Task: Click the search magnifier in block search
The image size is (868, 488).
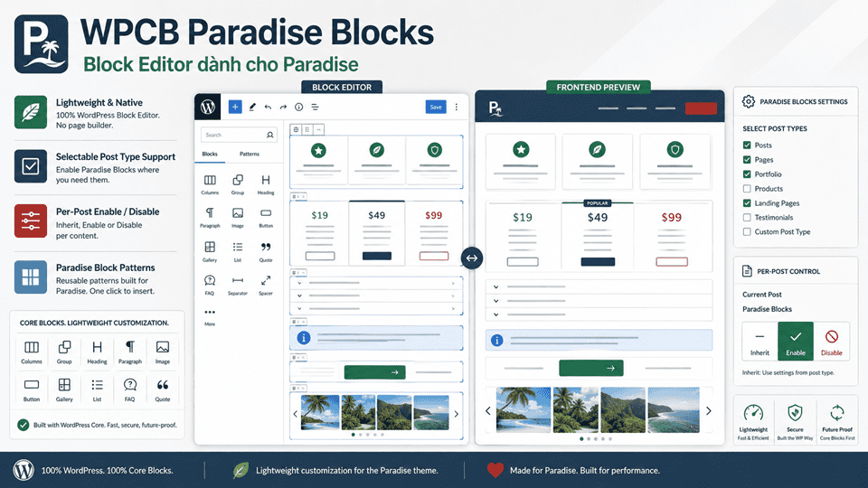Action: pyautogui.click(x=270, y=135)
